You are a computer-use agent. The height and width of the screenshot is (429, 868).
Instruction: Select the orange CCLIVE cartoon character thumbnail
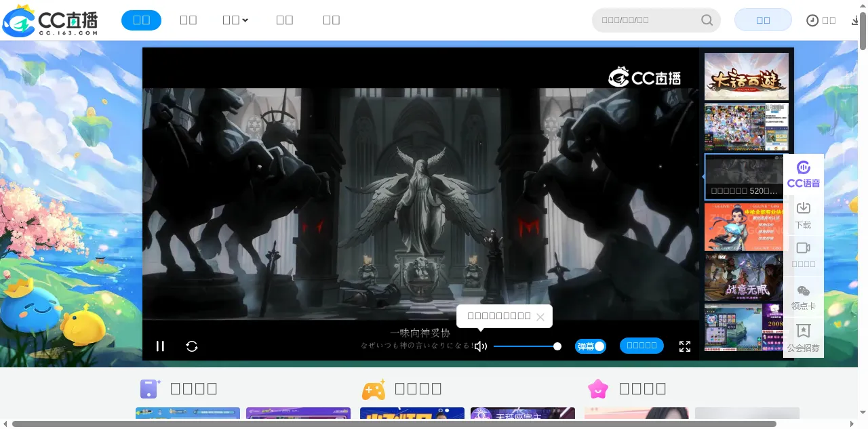[744, 227]
